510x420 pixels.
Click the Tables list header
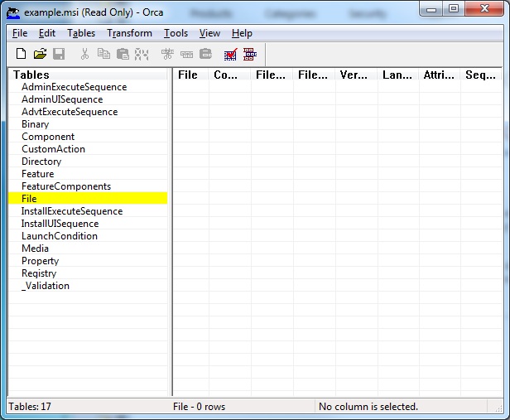88,75
